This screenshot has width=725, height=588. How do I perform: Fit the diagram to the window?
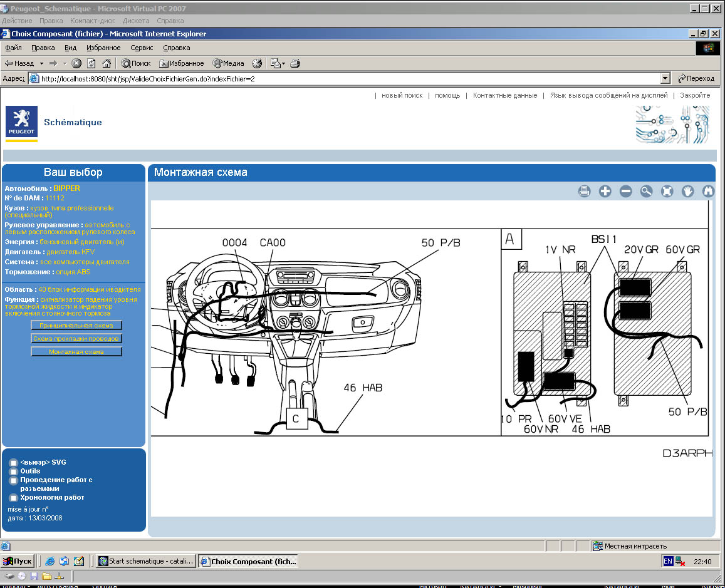[667, 192]
